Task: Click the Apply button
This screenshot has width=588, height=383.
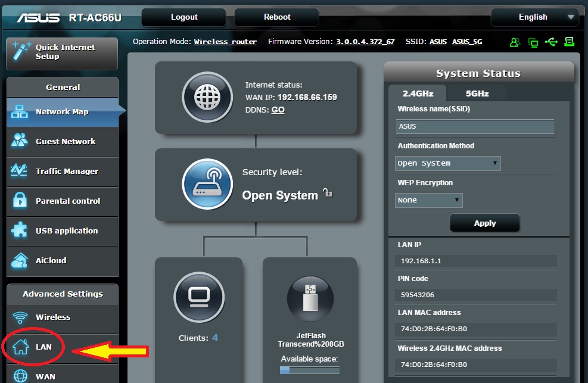Action: (x=485, y=223)
